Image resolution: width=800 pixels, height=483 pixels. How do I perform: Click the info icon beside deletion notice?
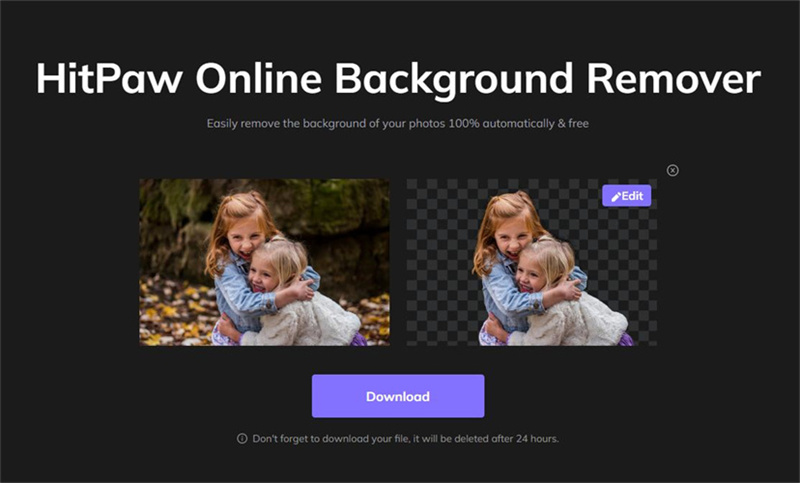click(241, 439)
